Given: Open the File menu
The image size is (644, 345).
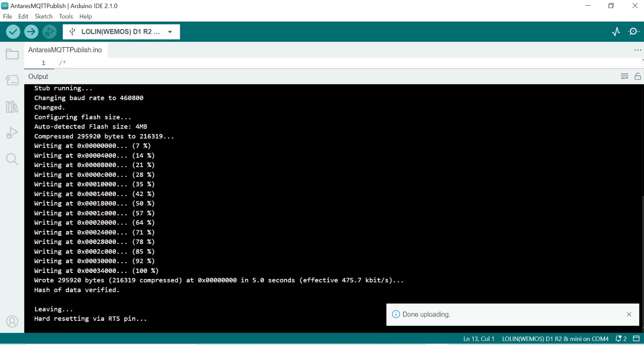Looking at the screenshot, I should tap(8, 17).
